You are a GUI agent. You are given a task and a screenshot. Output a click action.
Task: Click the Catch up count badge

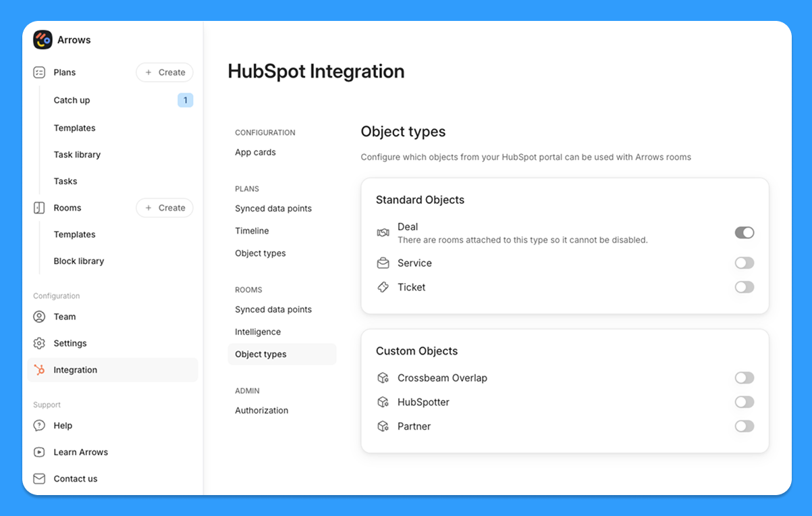click(x=186, y=100)
